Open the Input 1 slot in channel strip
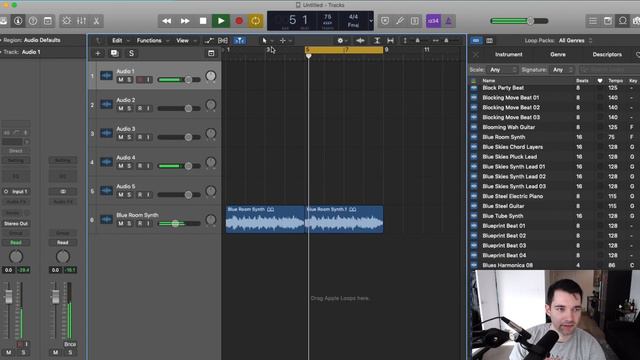 coord(16,191)
